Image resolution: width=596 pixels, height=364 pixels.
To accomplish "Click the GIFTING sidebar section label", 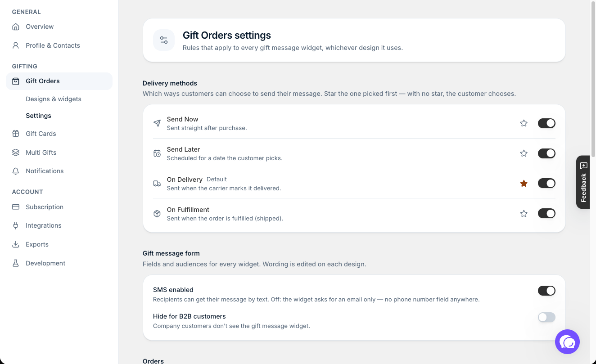I will (x=25, y=66).
